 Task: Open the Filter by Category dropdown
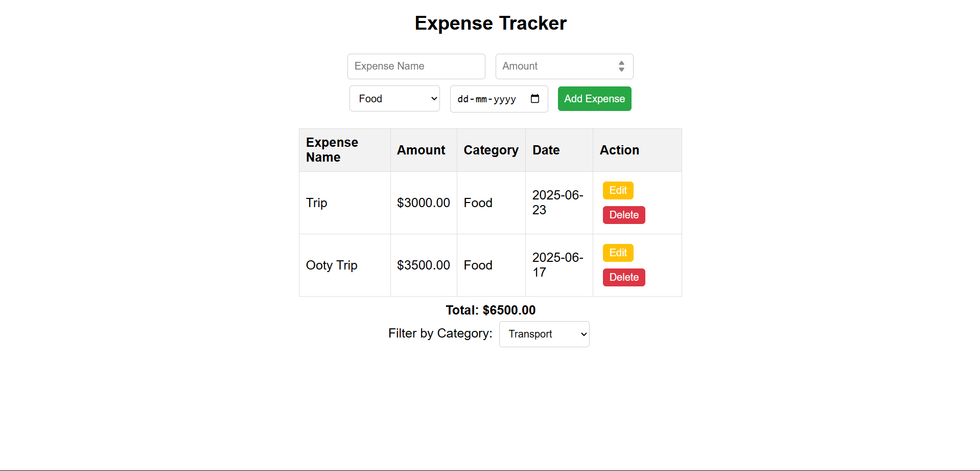point(544,334)
